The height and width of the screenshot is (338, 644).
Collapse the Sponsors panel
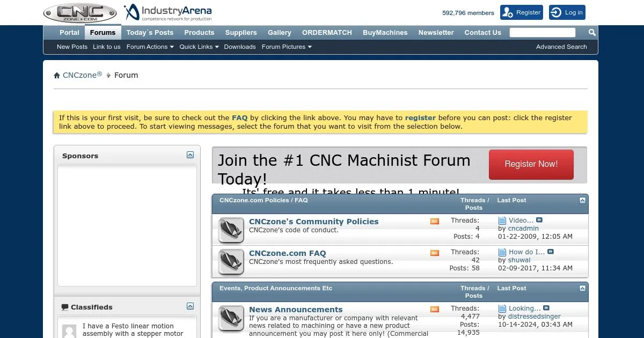[x=190, y=155]
